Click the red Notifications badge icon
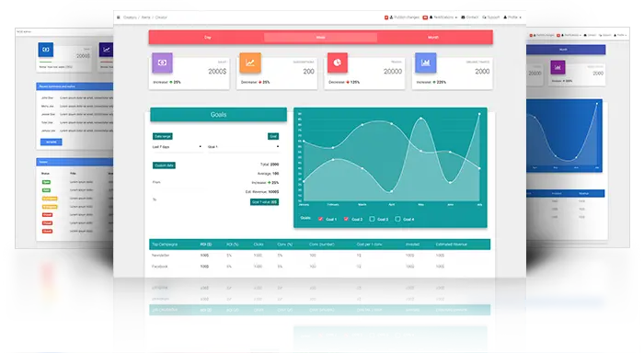This screenshot has width=644, height=353. pos(425,17)
